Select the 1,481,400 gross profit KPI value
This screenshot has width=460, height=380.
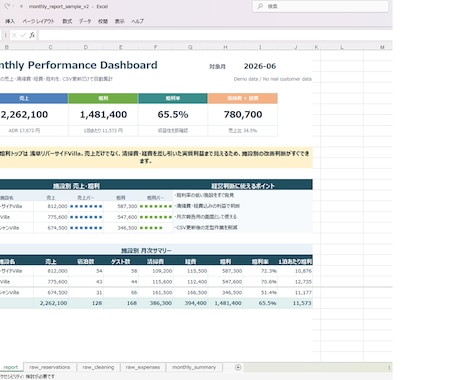pos(103,114)
